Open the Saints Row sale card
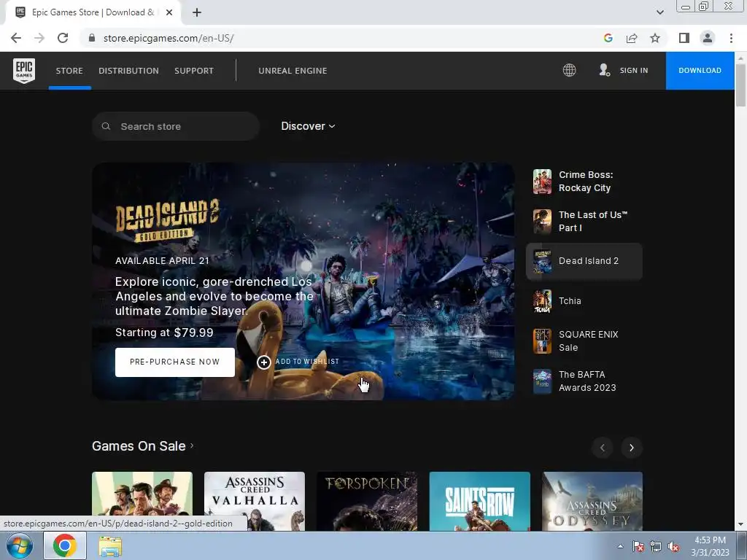This screenshot has width=747, height=560. click(480, 501)
